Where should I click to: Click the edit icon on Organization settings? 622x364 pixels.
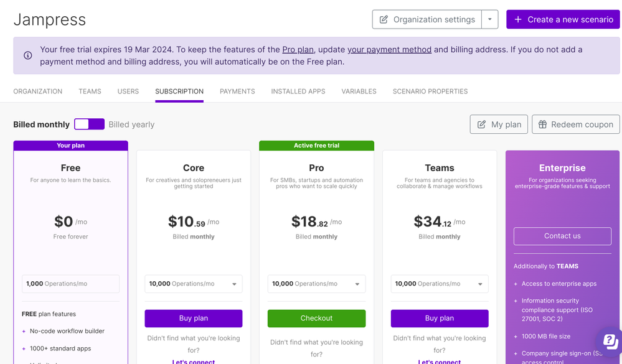click(385, 19)
